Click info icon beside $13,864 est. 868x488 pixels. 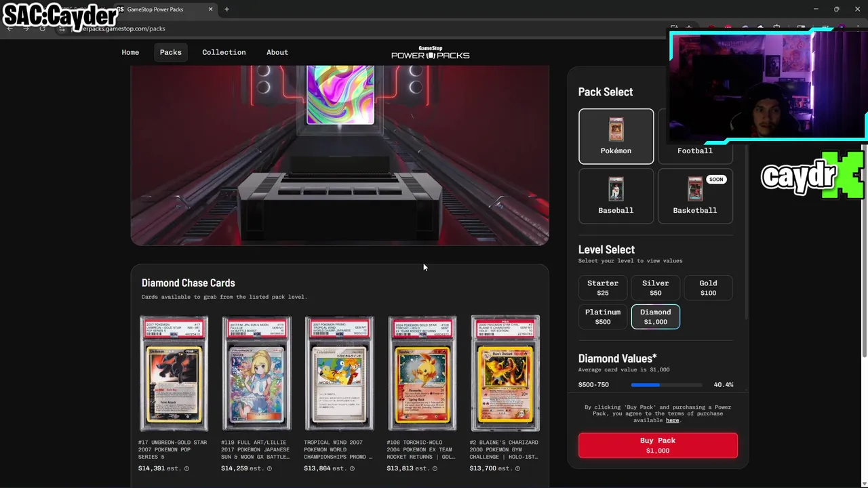pyautogui.click(x=352, y=468)
